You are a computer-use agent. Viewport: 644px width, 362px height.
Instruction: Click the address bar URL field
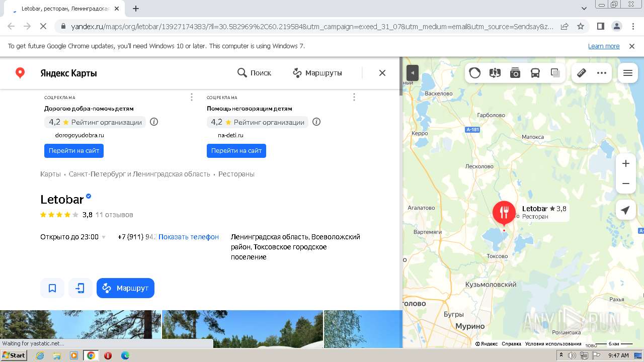coord(312,26)
